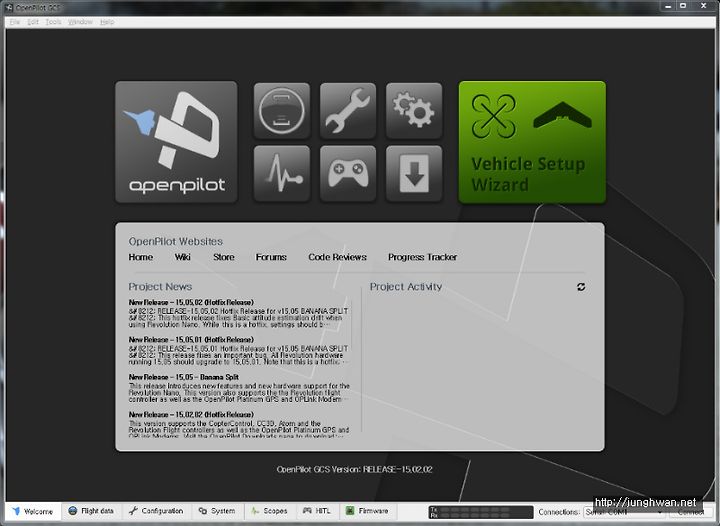Image resolution: width=720 pixels, height=526 pixels.
Task: Switch to the Welcome tab
Action: pyautogui.click(x=33, y=511)
